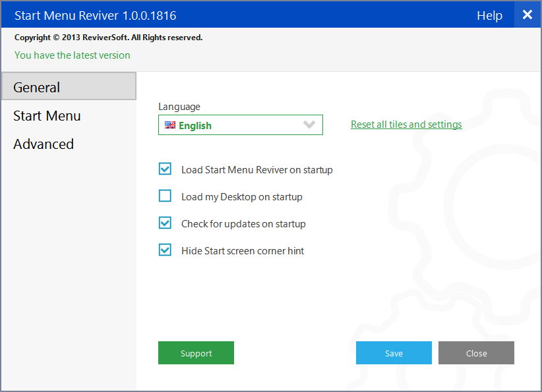This screenshot has height=392, width=542.
Task: Toggle Hide Start screen corner hint
Action: 165,250
